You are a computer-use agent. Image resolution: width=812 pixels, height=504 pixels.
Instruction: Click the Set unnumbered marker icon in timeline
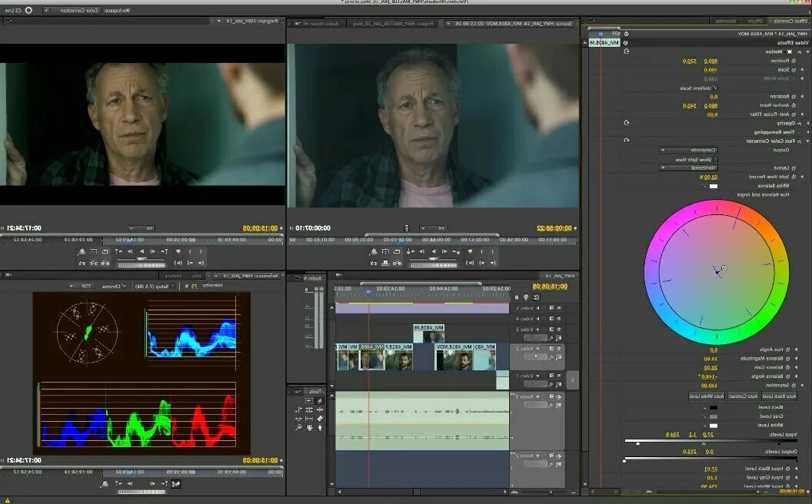tap(517, 297)
